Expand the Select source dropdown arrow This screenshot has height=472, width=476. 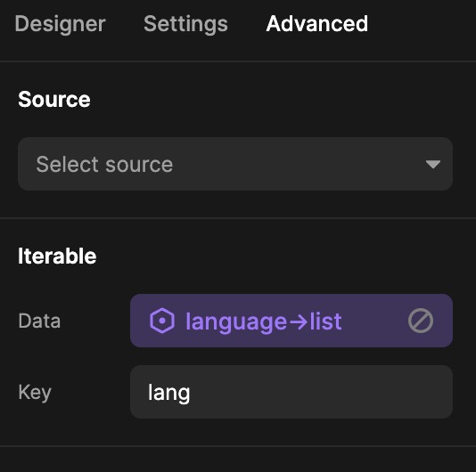[433, 164]
